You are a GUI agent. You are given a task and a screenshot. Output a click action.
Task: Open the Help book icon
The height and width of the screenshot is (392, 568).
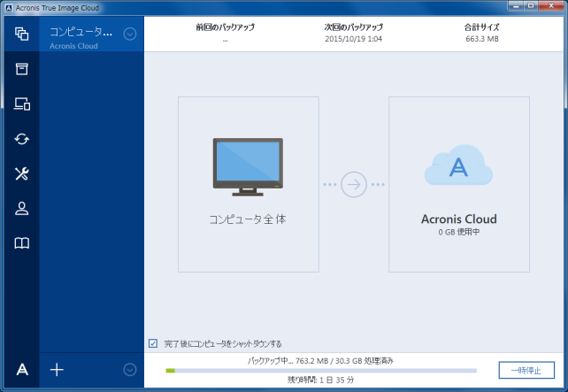(22, 243)
